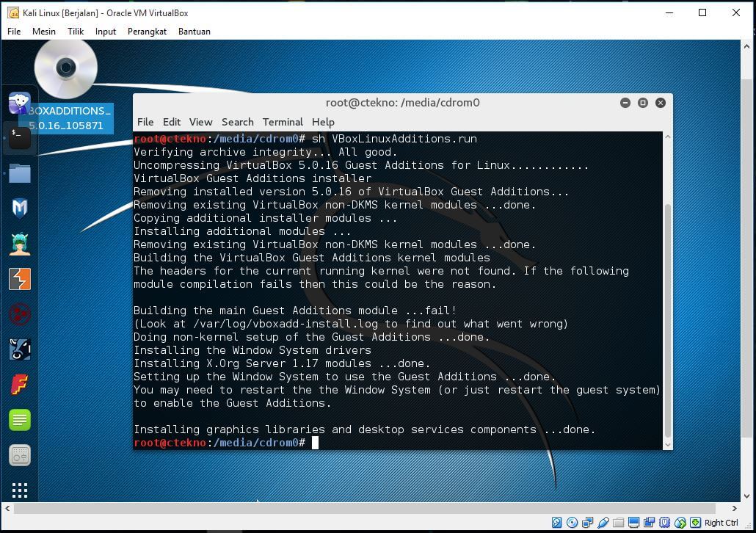Click the optical disc status icon in status bar
Viewport: 756px width, 533px height.
(x=572, y=523)
